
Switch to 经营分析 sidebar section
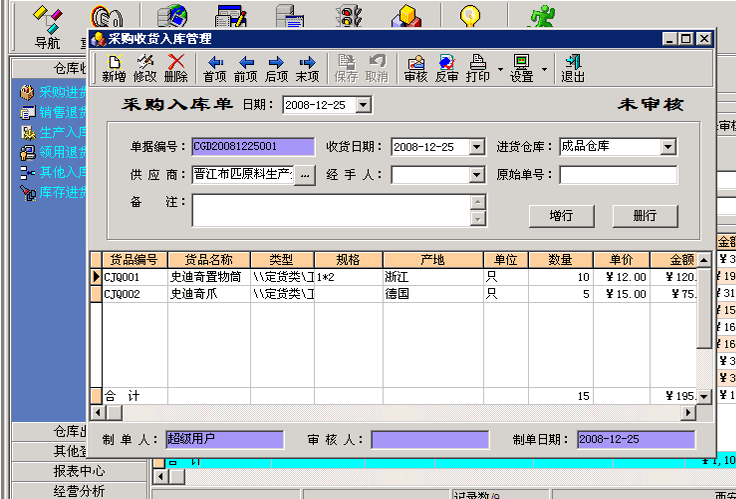tap(79, 491)
